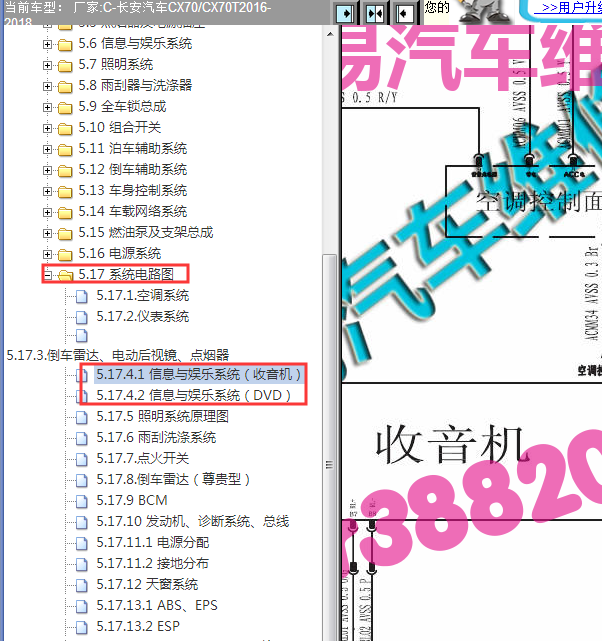Open 5.17.2.仪表系统 diagram

click(x=143, y=316)
